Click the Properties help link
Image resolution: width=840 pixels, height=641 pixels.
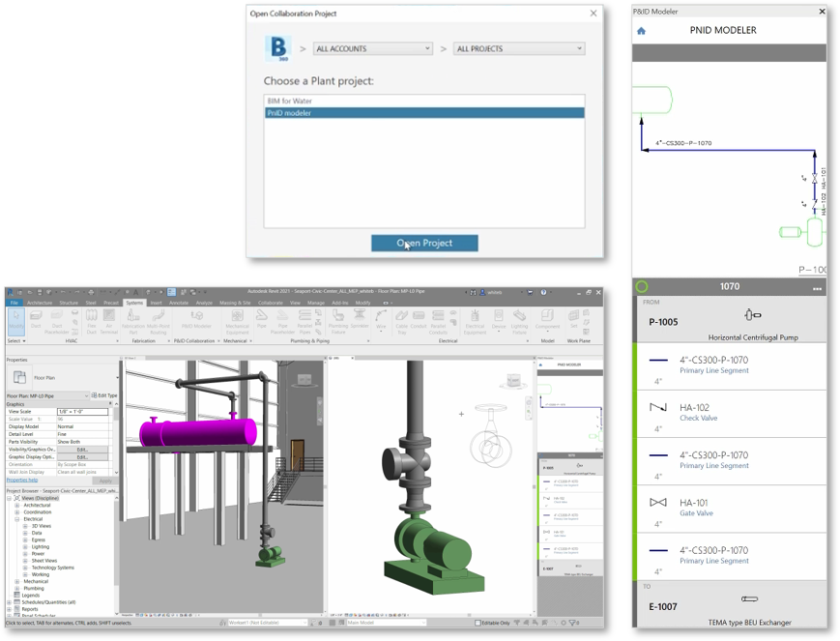[x=22, y=481]
